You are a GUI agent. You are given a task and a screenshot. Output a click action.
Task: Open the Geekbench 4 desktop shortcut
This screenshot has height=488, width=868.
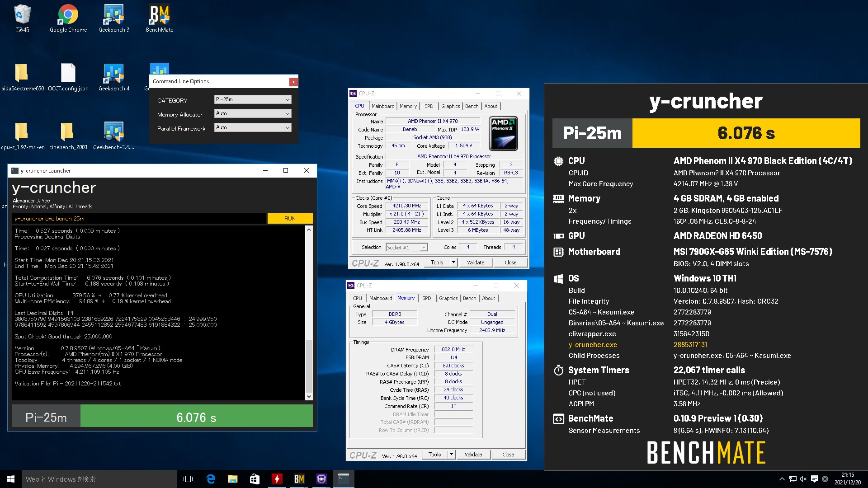point(114,77)
